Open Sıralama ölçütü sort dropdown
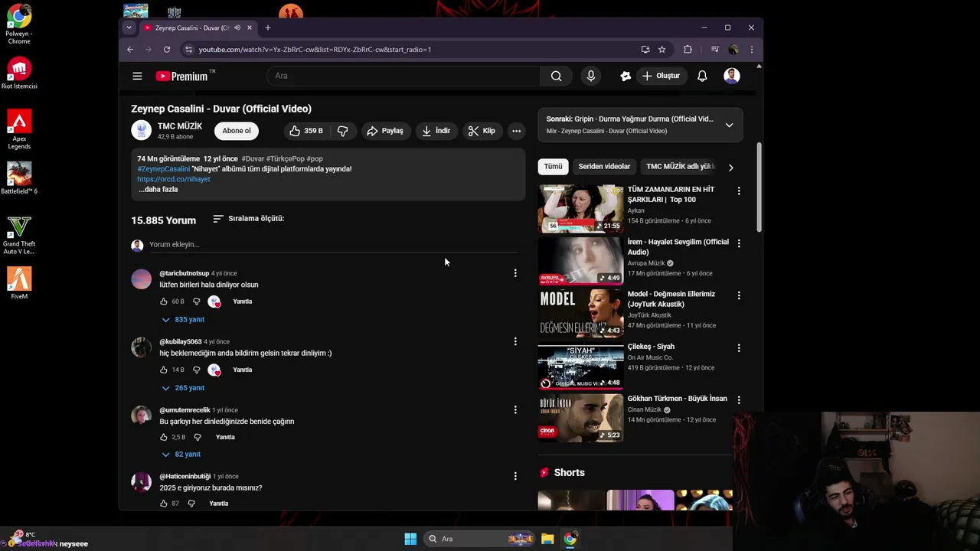Screen dimensions: 980x551 pyautogui.click(x=248, y=219)
